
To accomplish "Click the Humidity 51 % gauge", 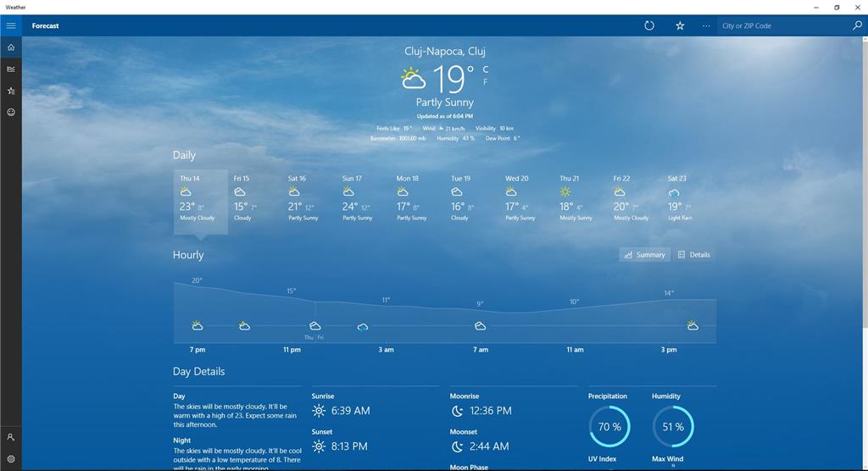I will (x=673, y=427).
